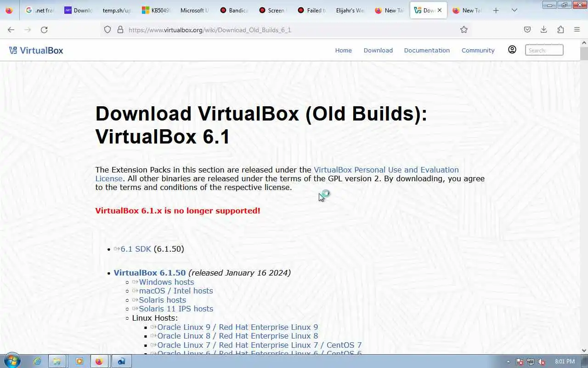Show hidden tray icons arrow
This screenshot has height=368, width=588.
coord(508,362)
